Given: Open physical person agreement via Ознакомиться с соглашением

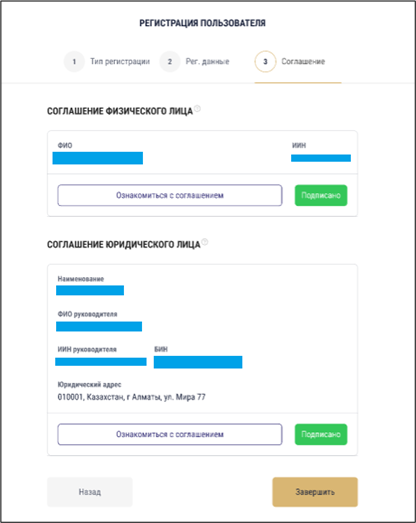Looking at the screenshot, I should [x=170, y=195].
